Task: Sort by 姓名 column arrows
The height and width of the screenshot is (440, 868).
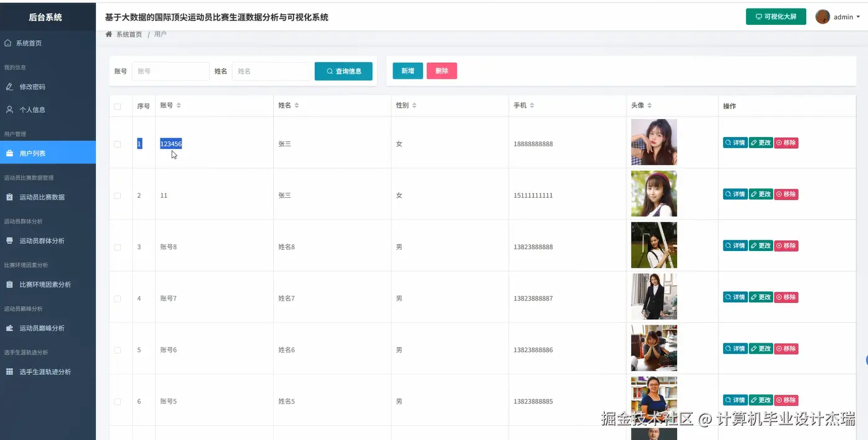Action: point(297,106)
